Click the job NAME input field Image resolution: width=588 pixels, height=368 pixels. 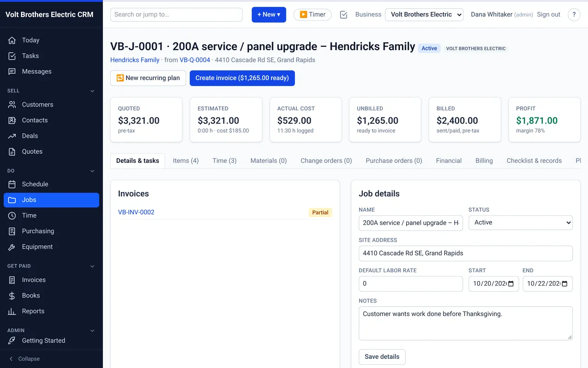coord(411,223)
